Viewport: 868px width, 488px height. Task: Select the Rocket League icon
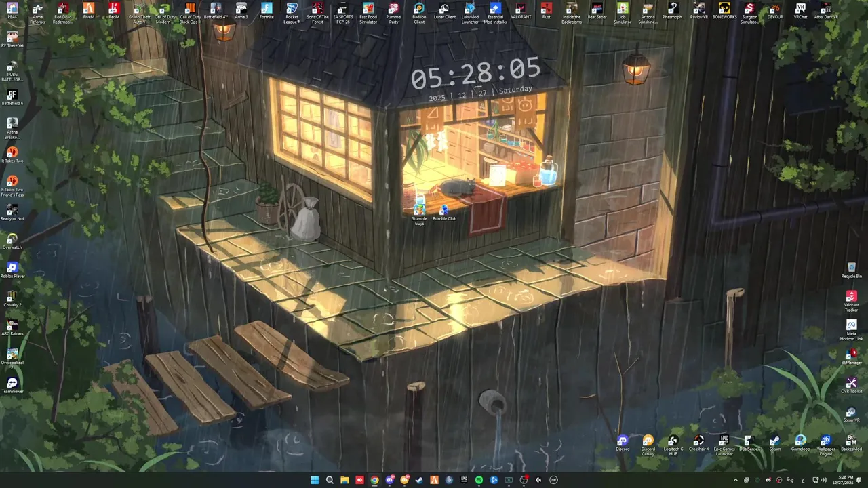point(292,14)
